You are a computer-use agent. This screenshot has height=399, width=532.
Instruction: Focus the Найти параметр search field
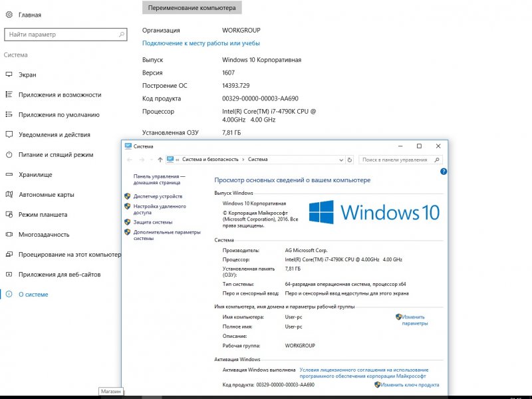66,35
